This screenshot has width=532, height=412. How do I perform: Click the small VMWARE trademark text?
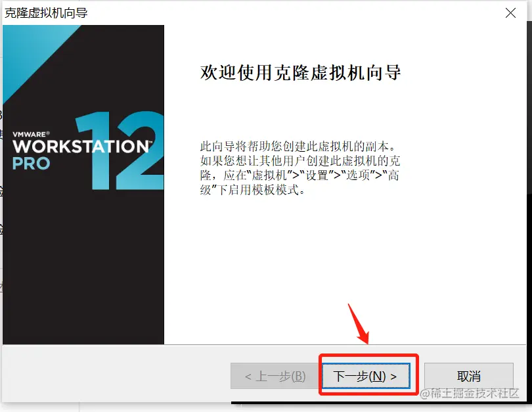coord(31,134)
